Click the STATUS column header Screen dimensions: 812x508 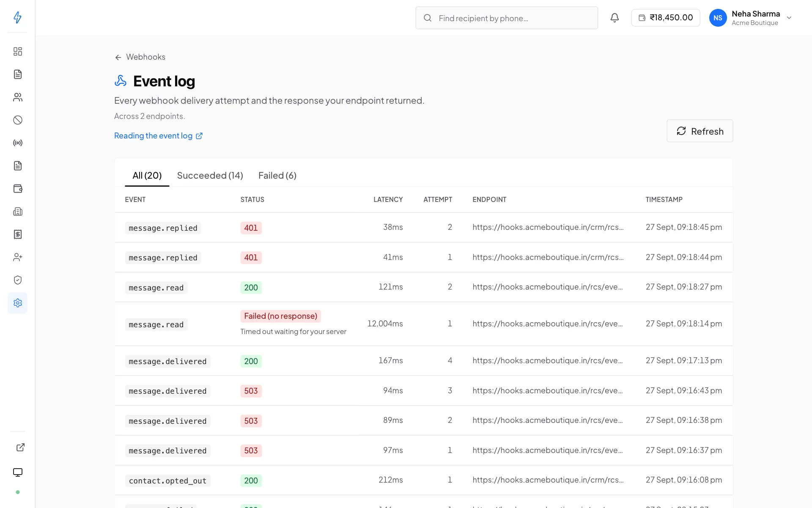252,199
